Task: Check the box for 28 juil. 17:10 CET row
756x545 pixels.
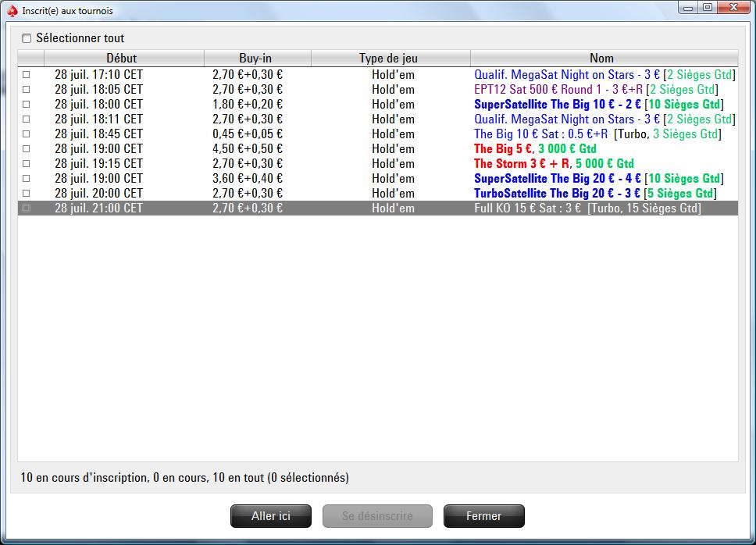Action: [26, 75]
